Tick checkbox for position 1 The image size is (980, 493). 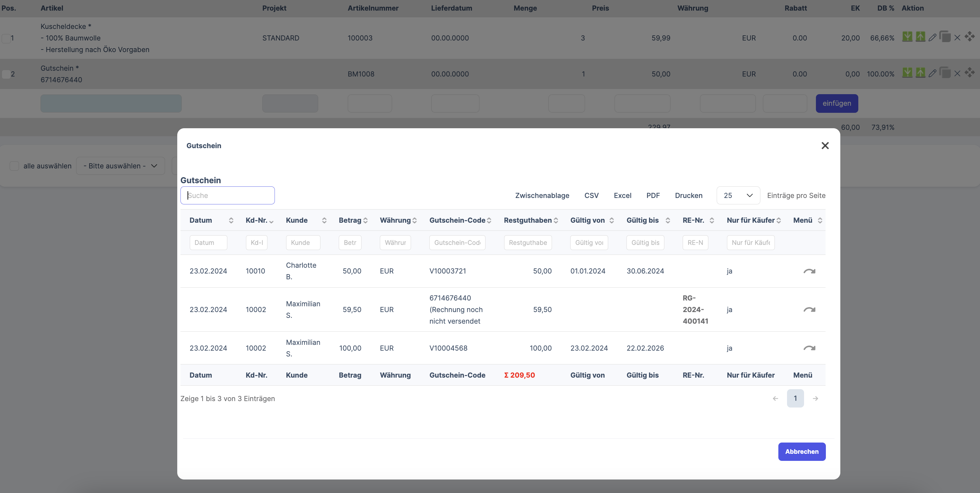(x=6, y=39)
